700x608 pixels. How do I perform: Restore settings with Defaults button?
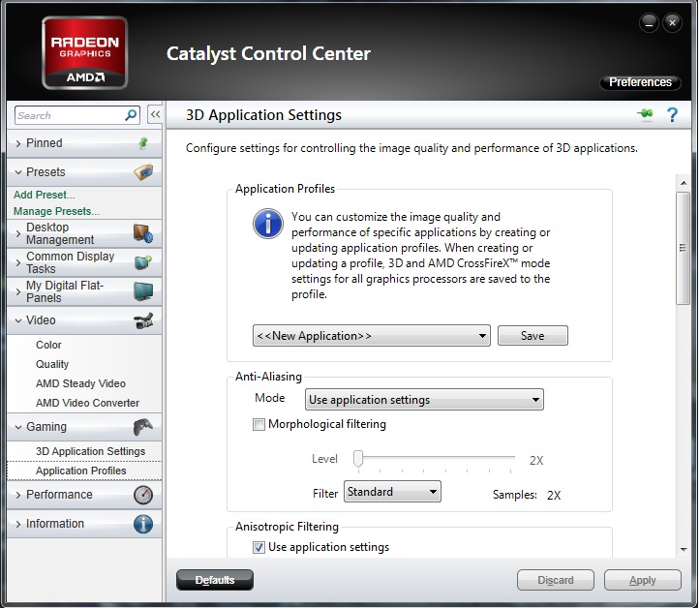pos(215,580)
